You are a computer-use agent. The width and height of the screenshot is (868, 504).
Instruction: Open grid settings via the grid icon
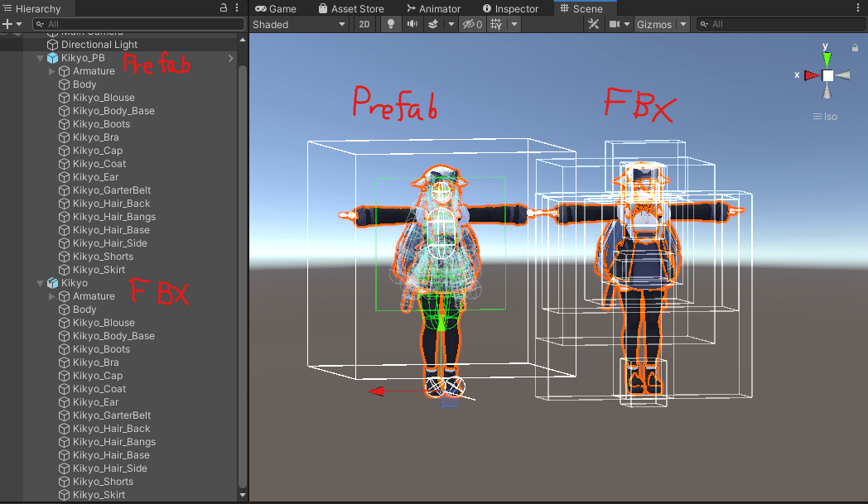coord(495,24)
